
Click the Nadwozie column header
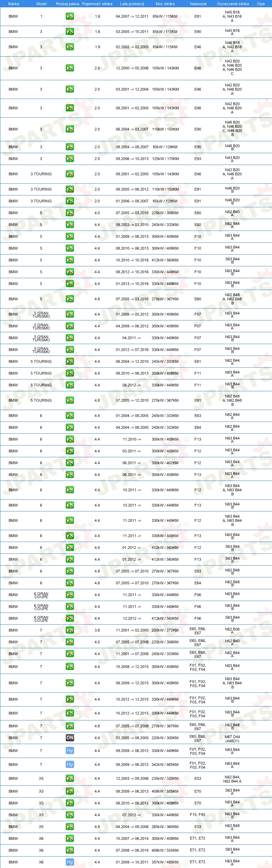click(x=198, y=4)
